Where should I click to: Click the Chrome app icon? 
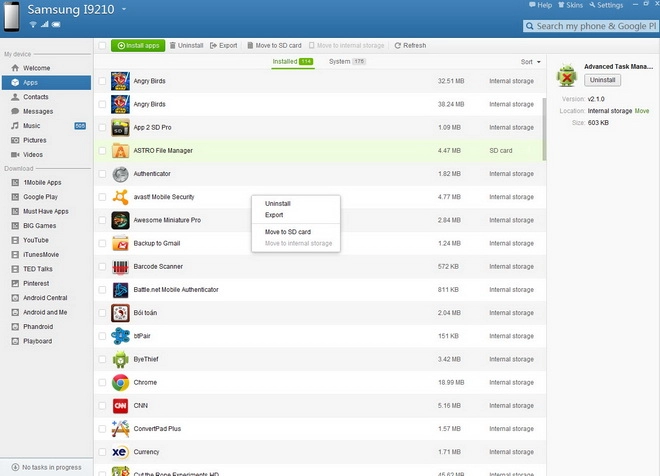point(120,382)
